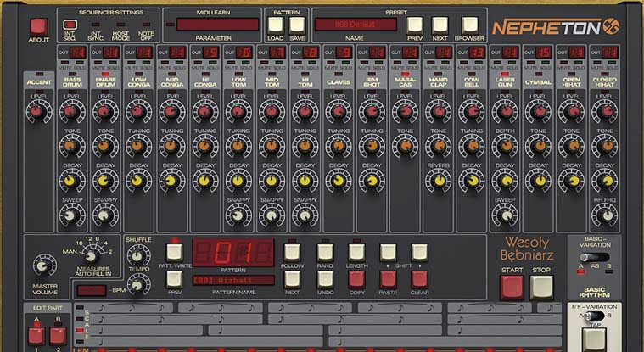Screen dimensions: 644x352
Task: Click the large PATTERN number display
Action: point(233,252)
